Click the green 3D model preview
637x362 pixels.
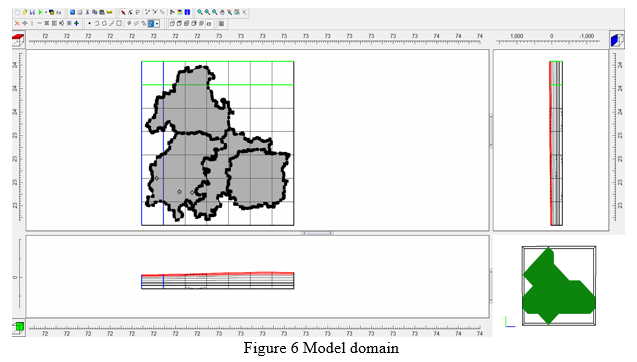click(559, 286)
